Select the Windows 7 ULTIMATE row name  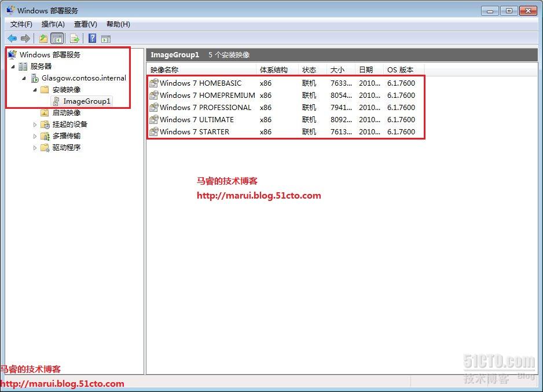click(197, 119)
